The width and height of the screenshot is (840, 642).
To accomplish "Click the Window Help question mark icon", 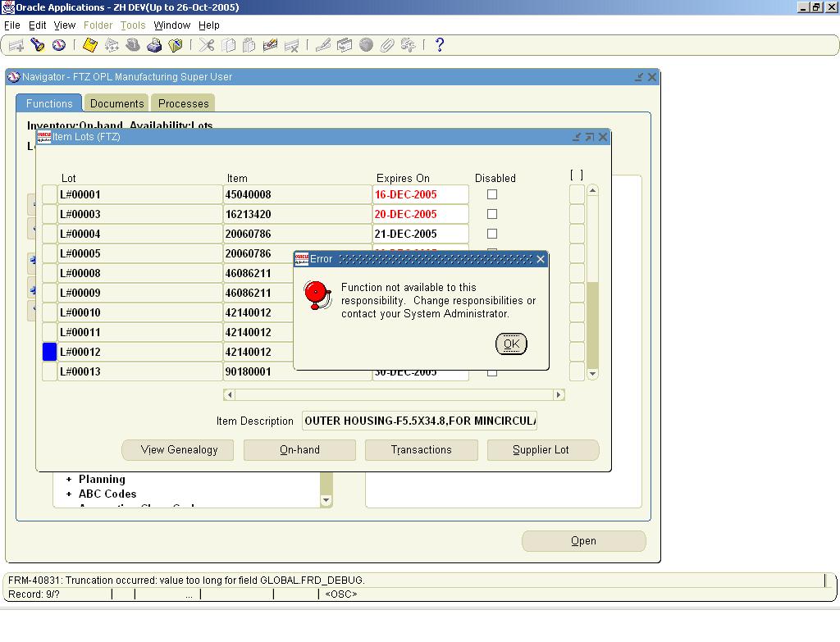I will pyautogui.click(x=440, y=45).
